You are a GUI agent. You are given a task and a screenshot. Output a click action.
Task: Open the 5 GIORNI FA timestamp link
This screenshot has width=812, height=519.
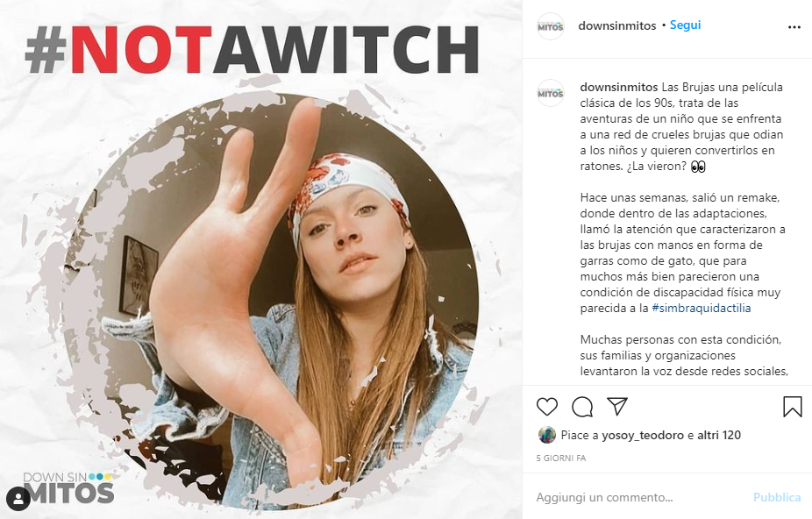[561, 458]
